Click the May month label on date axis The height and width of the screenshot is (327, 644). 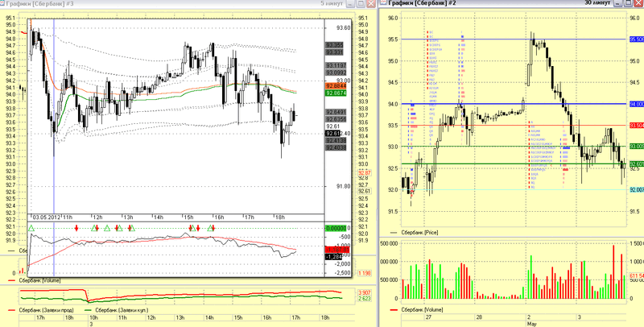531,324
